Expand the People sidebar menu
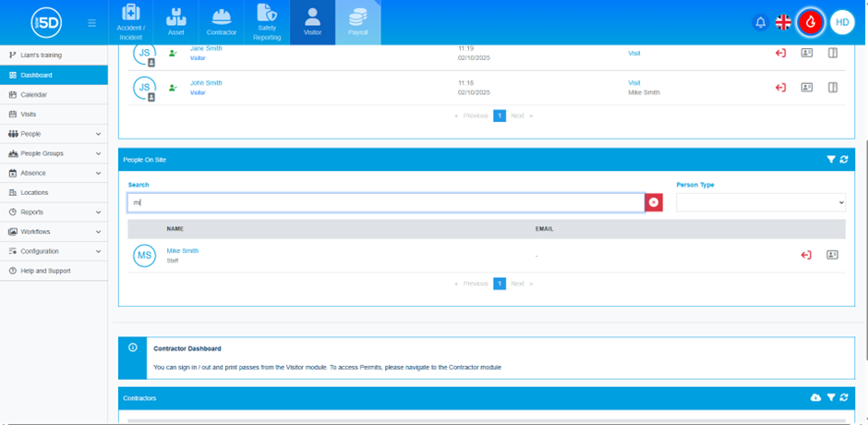Screen dimensions: 868x425 click(54, 134)
